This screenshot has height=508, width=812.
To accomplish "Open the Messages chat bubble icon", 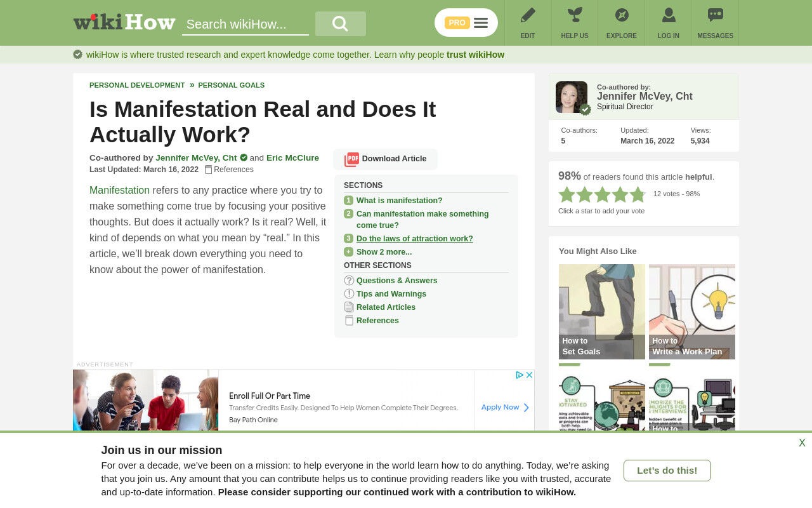I will coord(716,15).
